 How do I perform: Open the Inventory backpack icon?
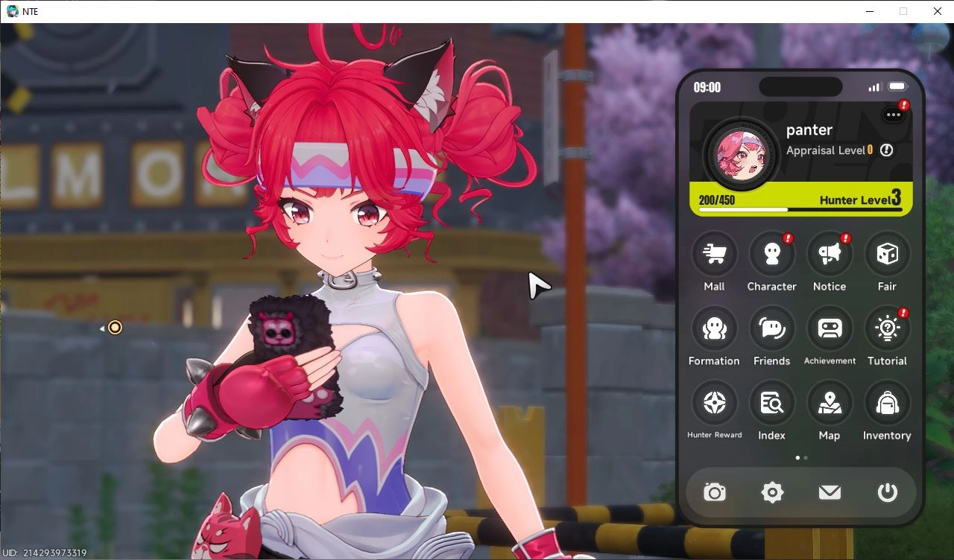[x=887, y=403]
